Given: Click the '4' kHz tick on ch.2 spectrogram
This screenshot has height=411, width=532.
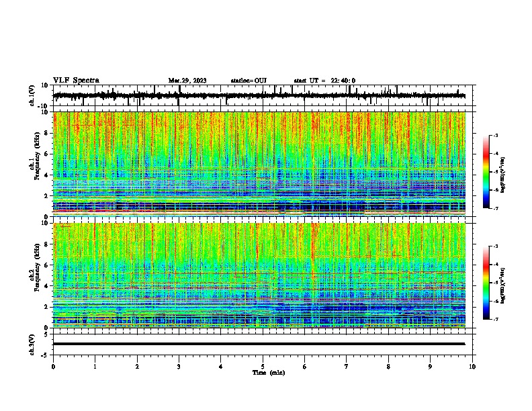Looking at the screenshot, I should (x=46, y=286).
